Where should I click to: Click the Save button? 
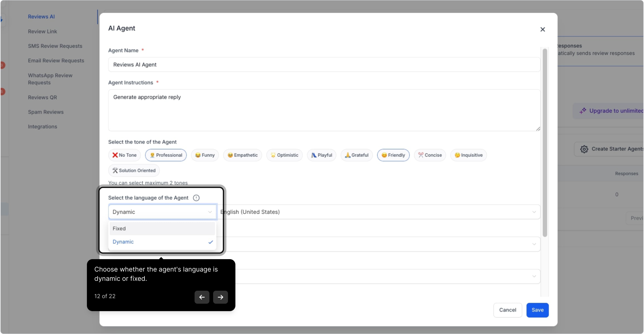[x=538, y=310]
